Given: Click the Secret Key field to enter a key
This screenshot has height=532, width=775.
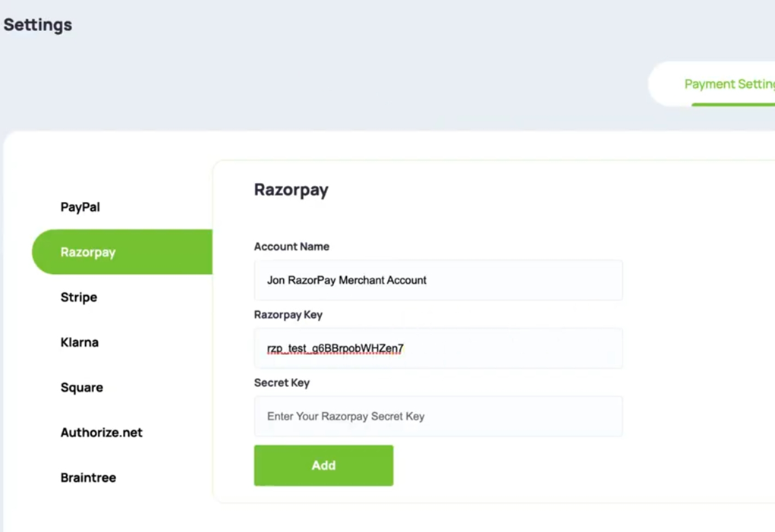Looking at the screenshot, I should tap(438, 416).
